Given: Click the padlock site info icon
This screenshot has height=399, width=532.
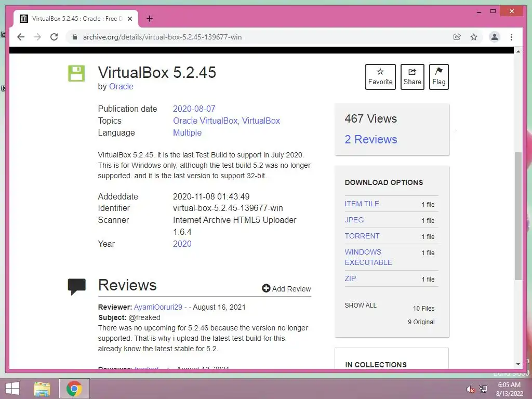Looking at the screenshot, I should click(x=75, y=37).
